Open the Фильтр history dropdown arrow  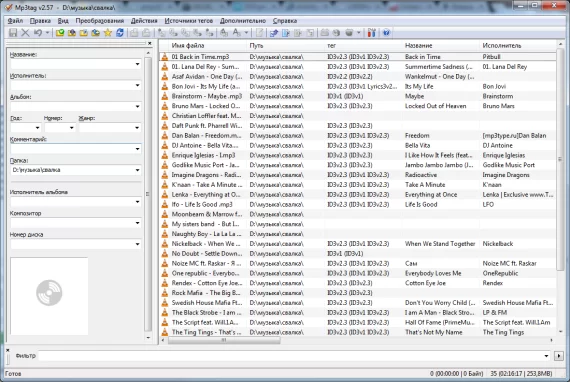click(x=546, y=356)
